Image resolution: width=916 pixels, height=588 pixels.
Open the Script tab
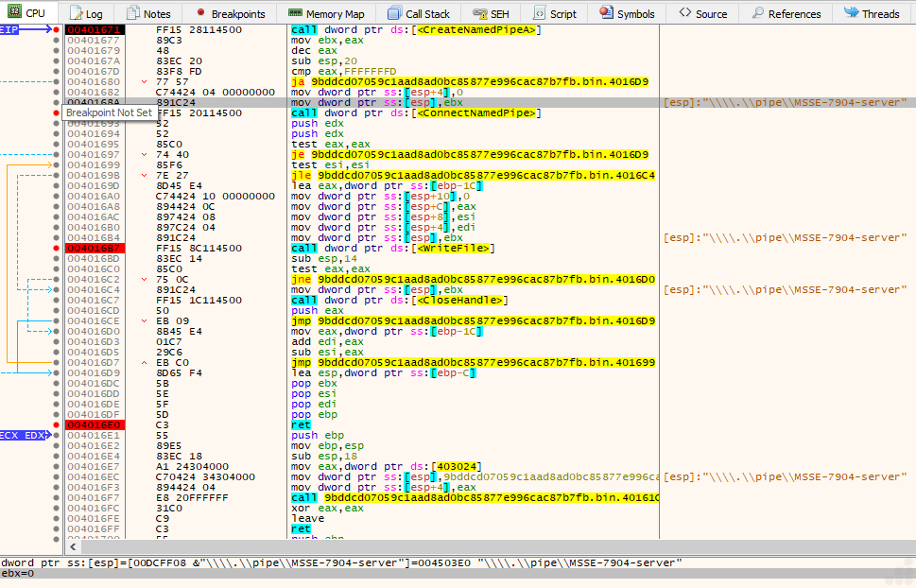tap(555, 13)
